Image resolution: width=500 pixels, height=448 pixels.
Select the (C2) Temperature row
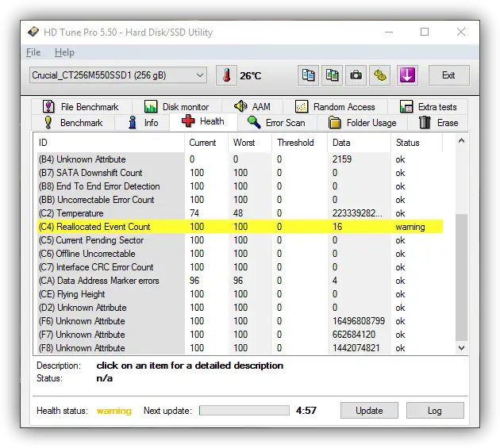coord(240,213)
